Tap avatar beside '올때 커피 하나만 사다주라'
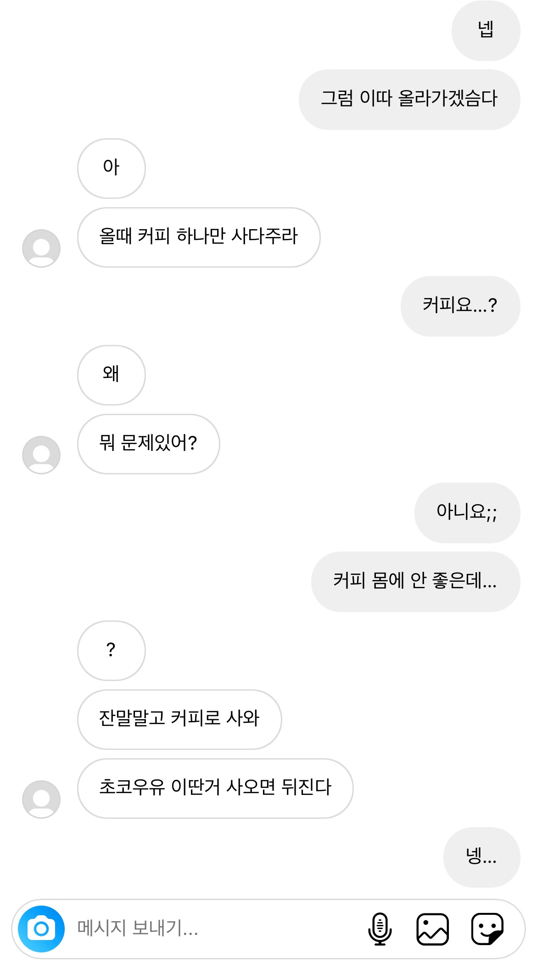Viewport: 537px width, 980px height. [41, 248]
